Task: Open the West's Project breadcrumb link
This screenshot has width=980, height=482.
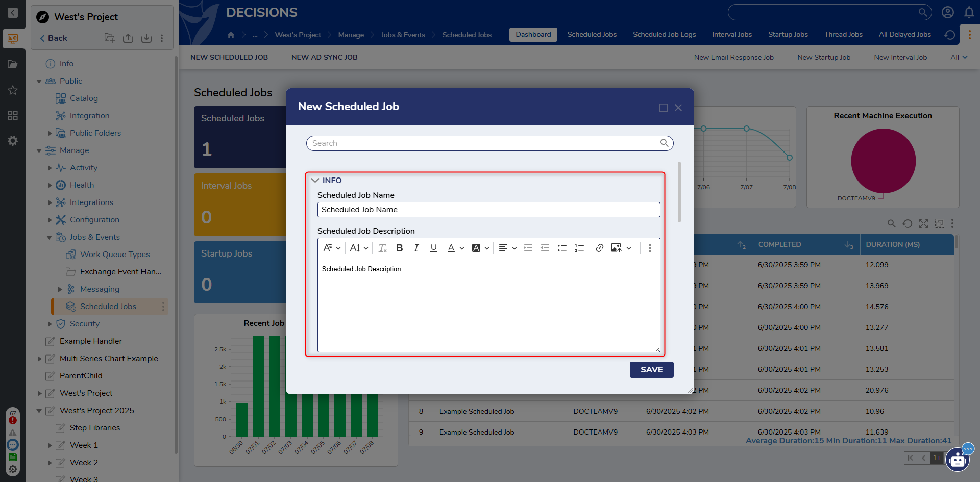Action: (298, 35)
